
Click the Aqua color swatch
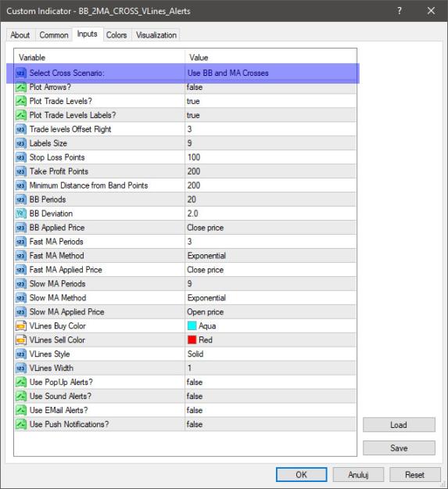[192, 326]
